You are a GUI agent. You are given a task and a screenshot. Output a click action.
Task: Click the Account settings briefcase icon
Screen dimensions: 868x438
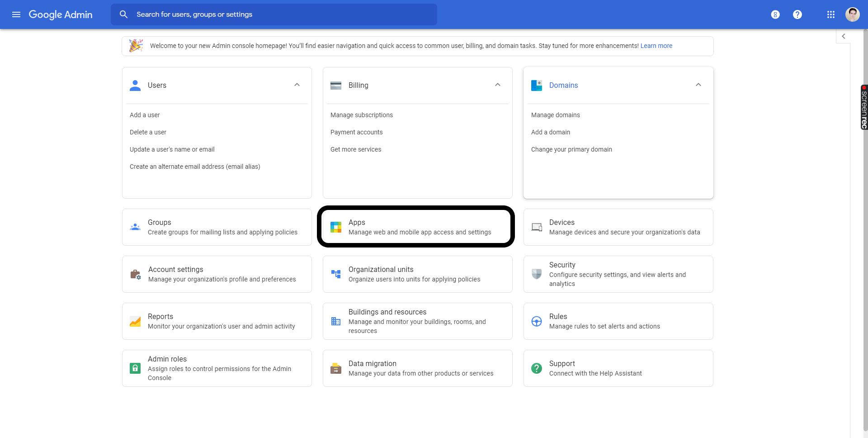(x=135, y=274)
